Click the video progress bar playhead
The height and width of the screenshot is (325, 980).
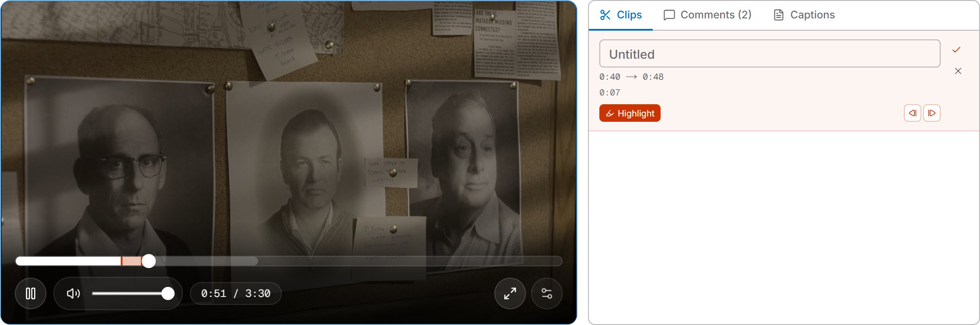tap(149, 261)
